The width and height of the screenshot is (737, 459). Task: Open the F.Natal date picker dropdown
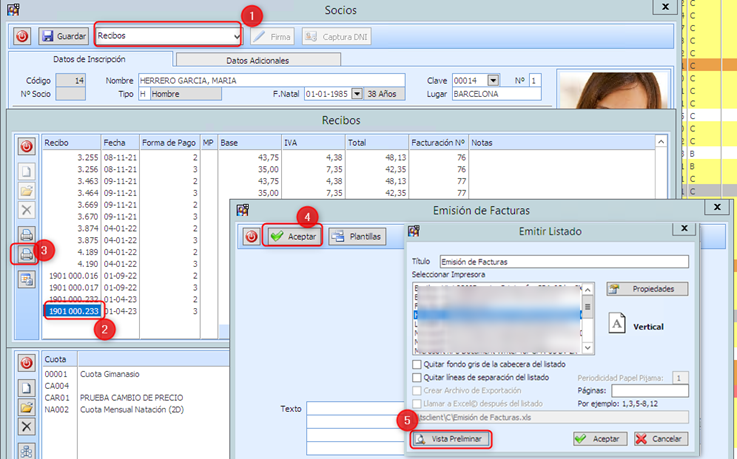(x=358, y=94)
